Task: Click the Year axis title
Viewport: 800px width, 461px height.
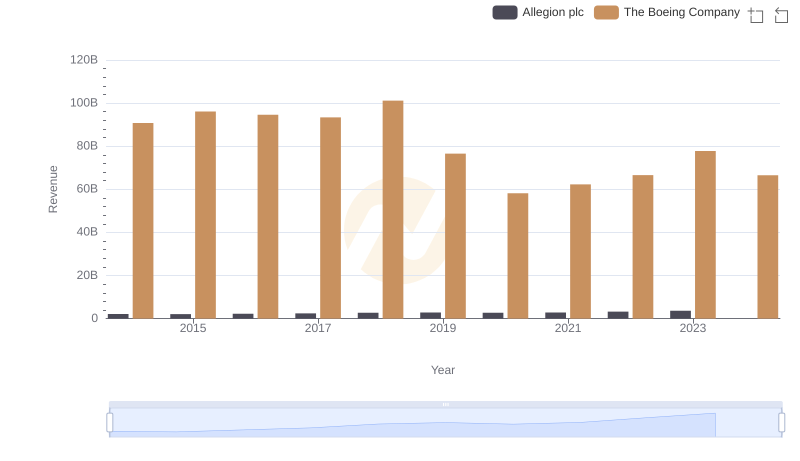Action: (x=443, y=370)
